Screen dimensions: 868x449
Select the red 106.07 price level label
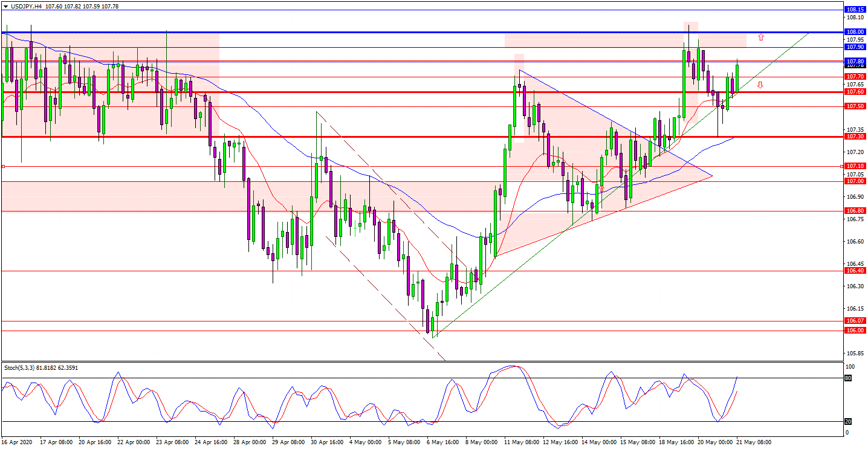pos(855,320)
